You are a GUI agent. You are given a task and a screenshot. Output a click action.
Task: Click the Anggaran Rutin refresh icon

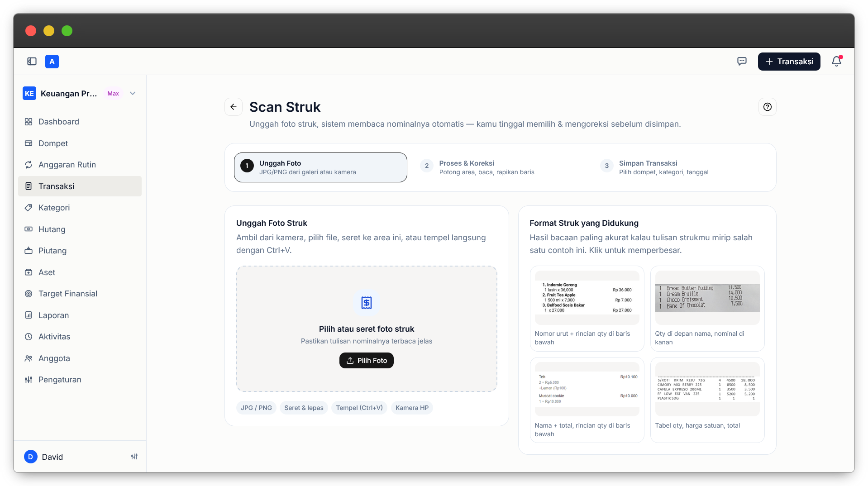click(x=29, y=165)
